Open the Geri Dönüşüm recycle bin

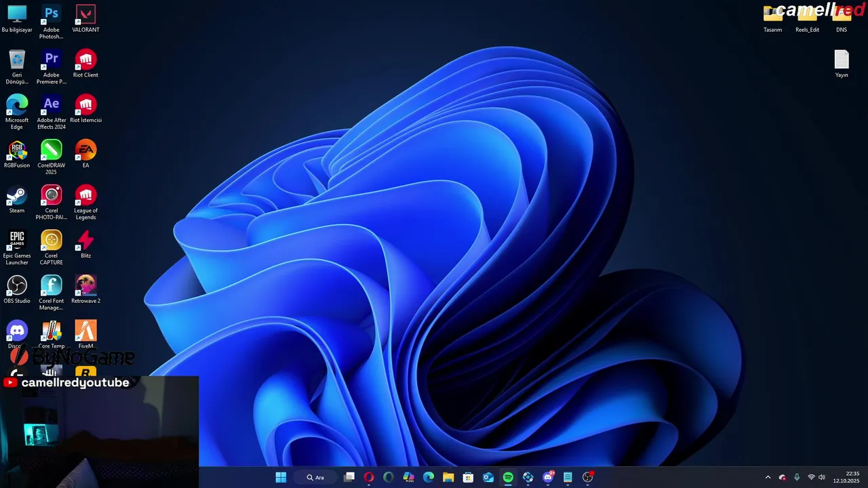17,66
